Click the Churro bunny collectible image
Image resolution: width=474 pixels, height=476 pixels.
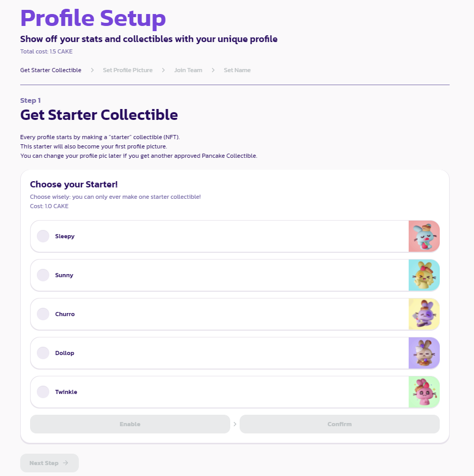pos(424,314)
